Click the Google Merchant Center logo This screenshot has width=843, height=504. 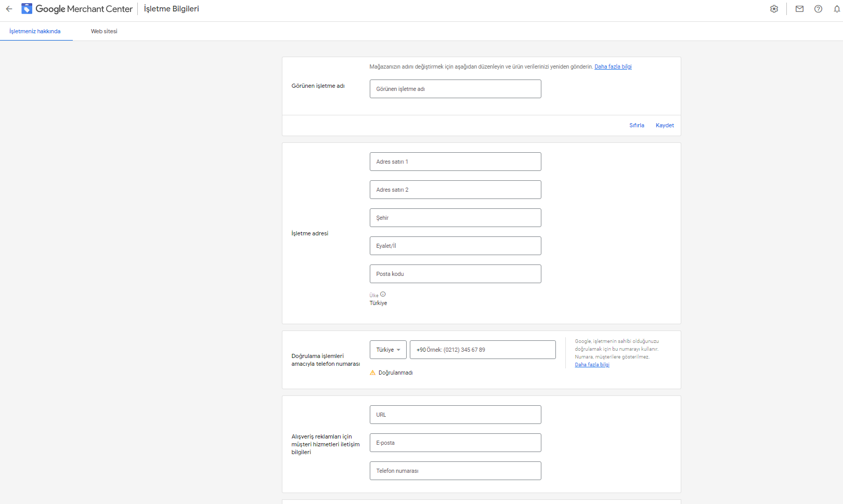(77, 9)
